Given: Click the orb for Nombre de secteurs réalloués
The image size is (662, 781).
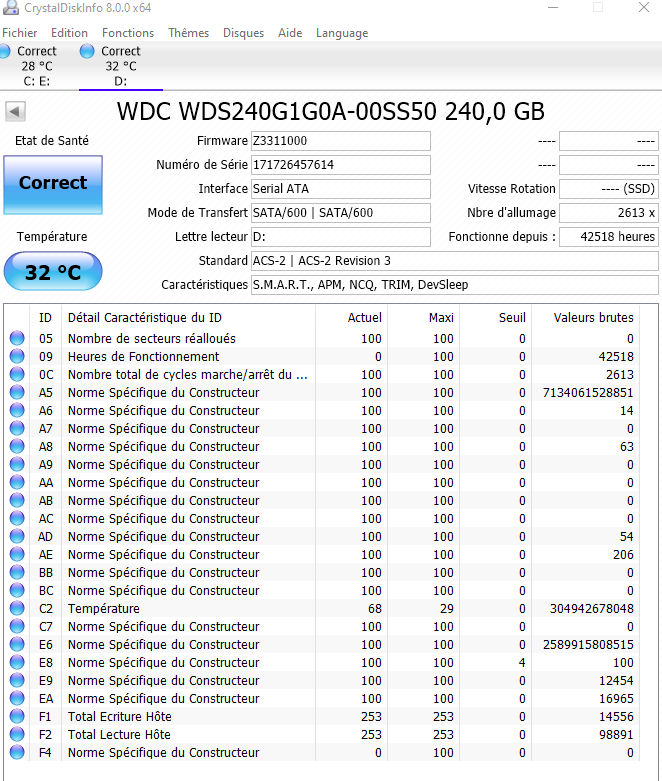Looking at the screenshot, I should pos(17,339).
